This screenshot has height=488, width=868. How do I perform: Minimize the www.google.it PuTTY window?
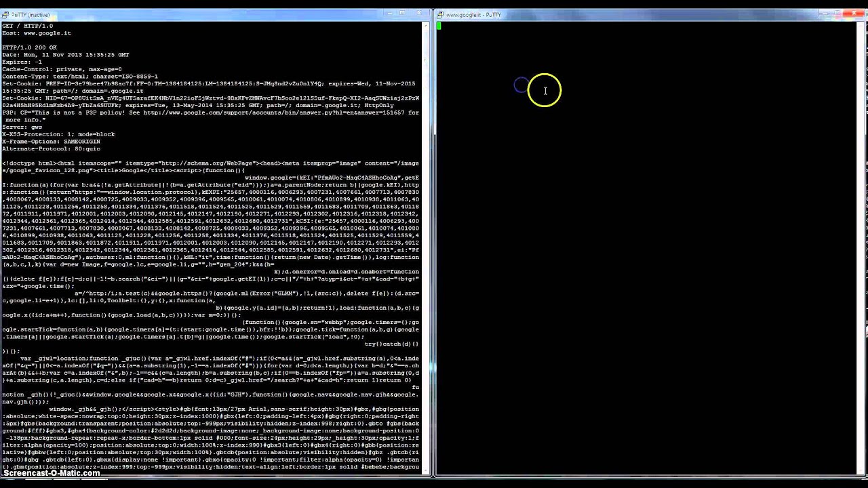pyautogui.click(x=824, y=14)
